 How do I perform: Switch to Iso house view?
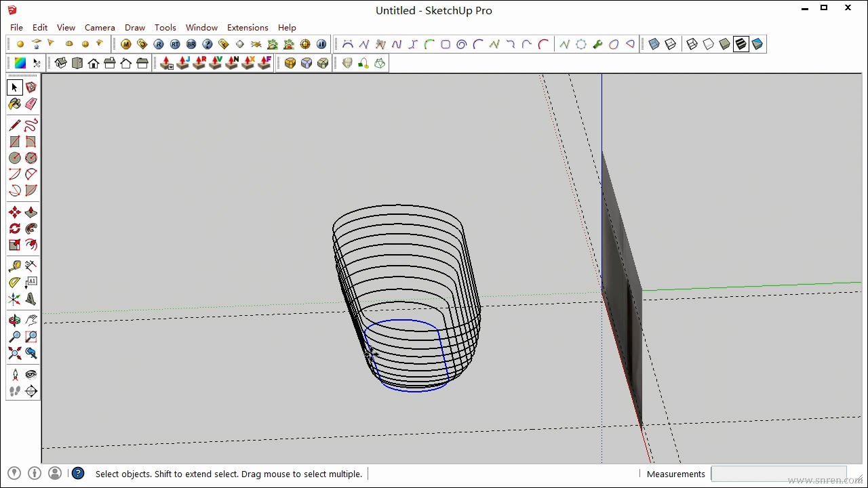point(61,63)
